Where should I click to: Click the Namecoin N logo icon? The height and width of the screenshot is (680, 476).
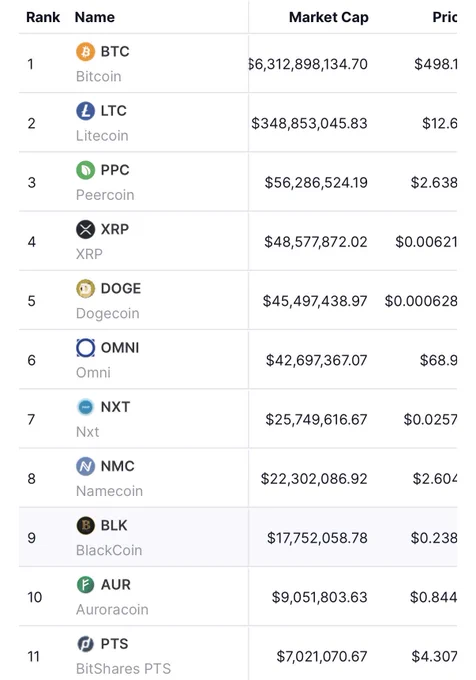tap(85, 466)
